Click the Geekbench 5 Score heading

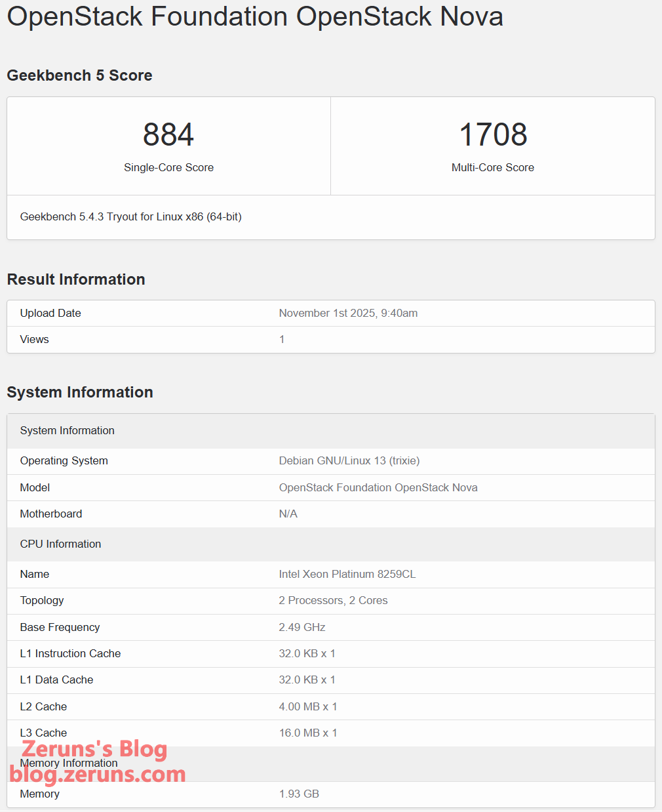79,75
